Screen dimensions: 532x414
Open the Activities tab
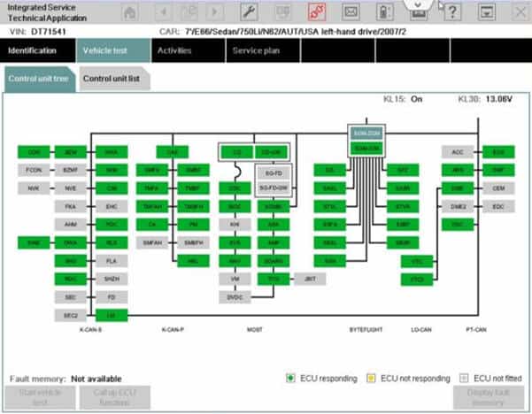coord(174,50)
